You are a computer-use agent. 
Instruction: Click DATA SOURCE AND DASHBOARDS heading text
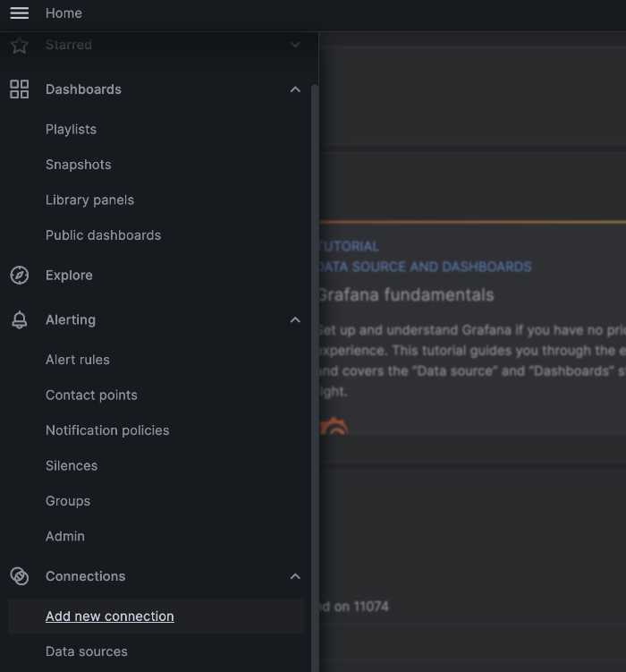[x=425, y=267]
